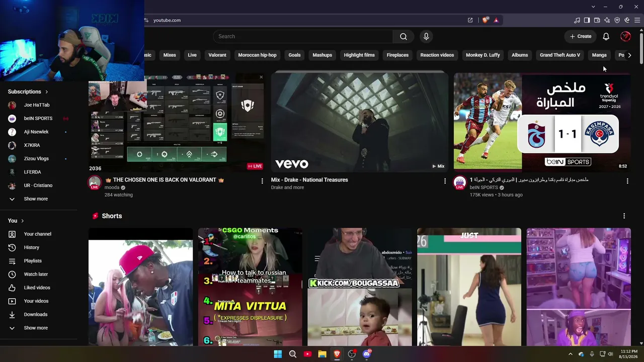Open options for Drake mix
This screenshot has height=362, width=644.
(444, 181)
